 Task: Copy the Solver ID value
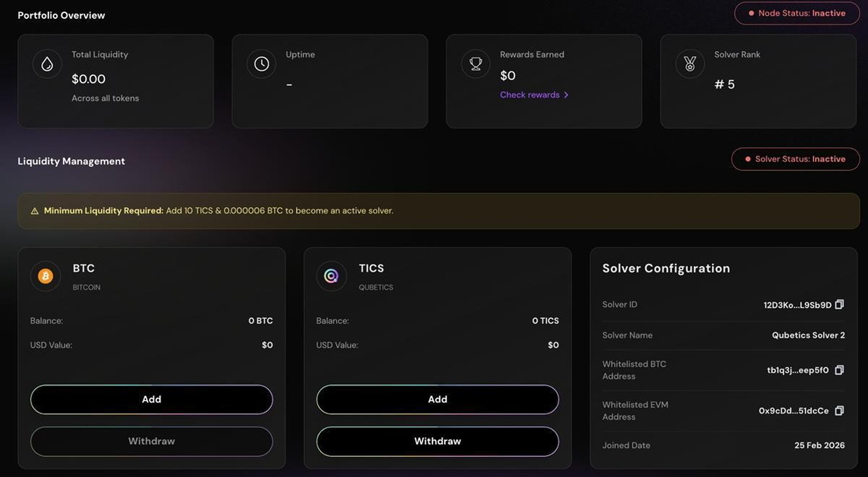pyautogui.click(x=839, y=304)
